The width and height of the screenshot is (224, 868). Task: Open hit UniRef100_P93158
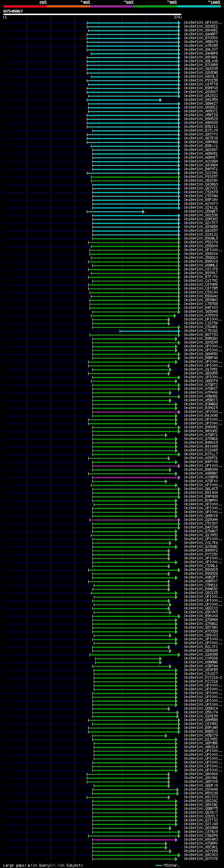click(201, 80)
